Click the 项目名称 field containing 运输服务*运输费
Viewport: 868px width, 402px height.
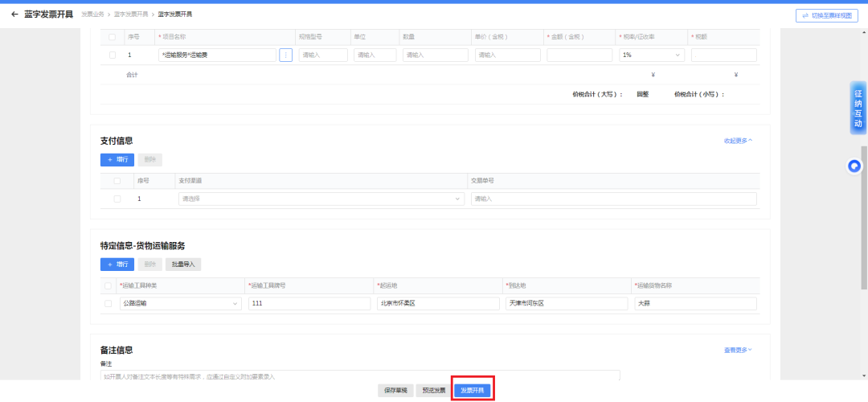click(217, 55)
